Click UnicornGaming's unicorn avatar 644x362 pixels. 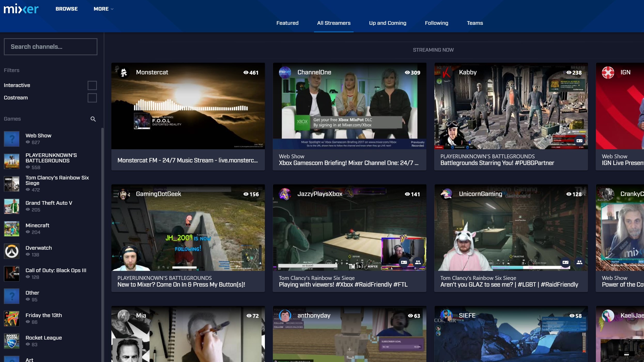tap(447, 194)
